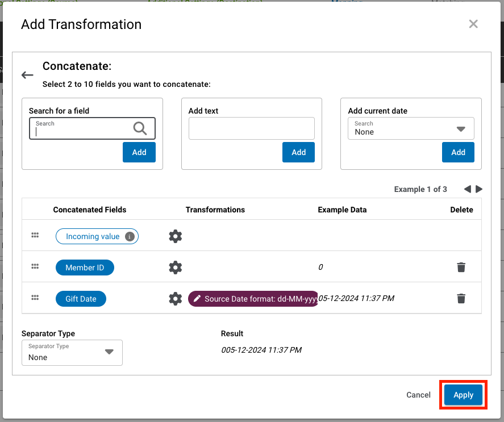The height and width of the screenshot is (422, 504).
Task: Show next example with right arrow
Action: point(479,189)
